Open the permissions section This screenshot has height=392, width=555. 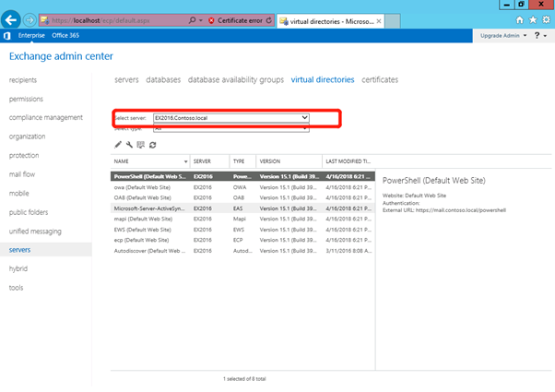26,99
